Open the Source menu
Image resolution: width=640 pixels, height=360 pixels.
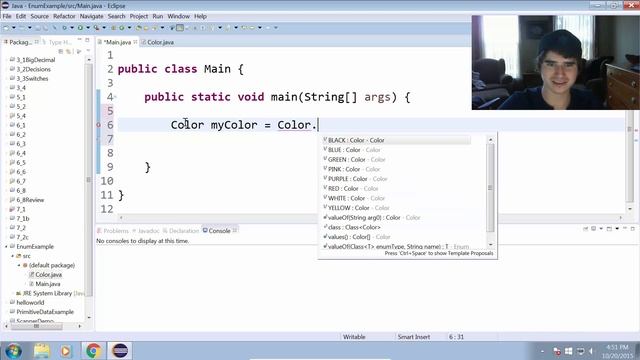point(40,16)
